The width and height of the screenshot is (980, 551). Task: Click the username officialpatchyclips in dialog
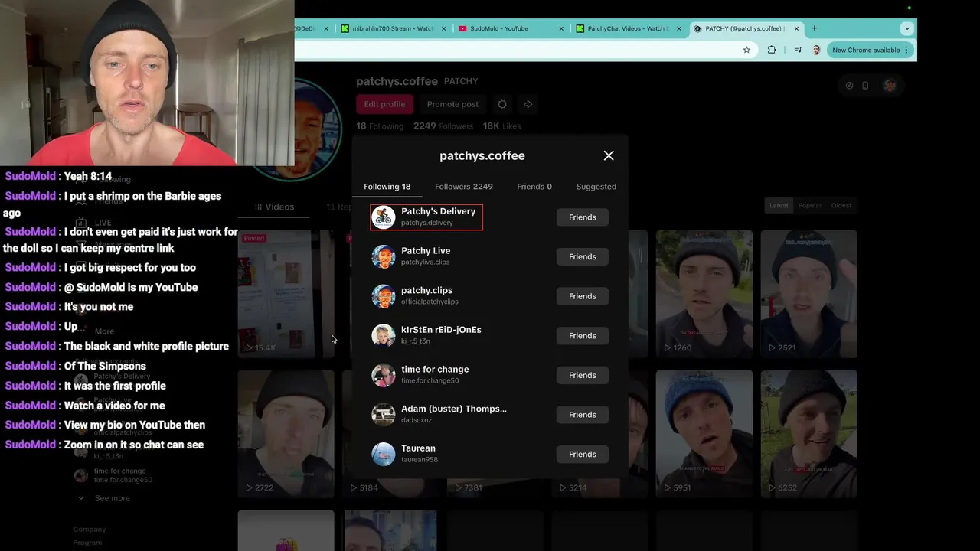(430, 302)
